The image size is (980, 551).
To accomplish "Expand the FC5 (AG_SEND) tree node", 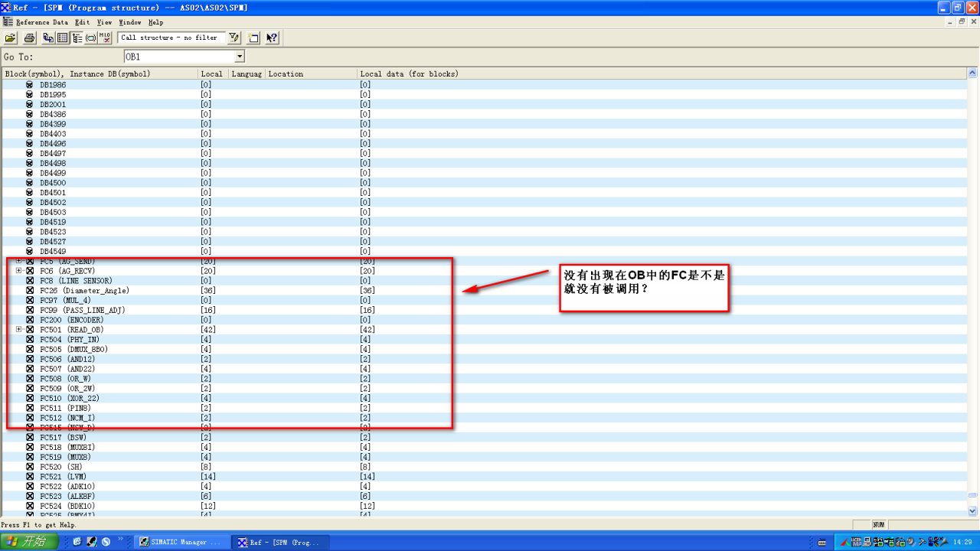I will pos(19,261).
